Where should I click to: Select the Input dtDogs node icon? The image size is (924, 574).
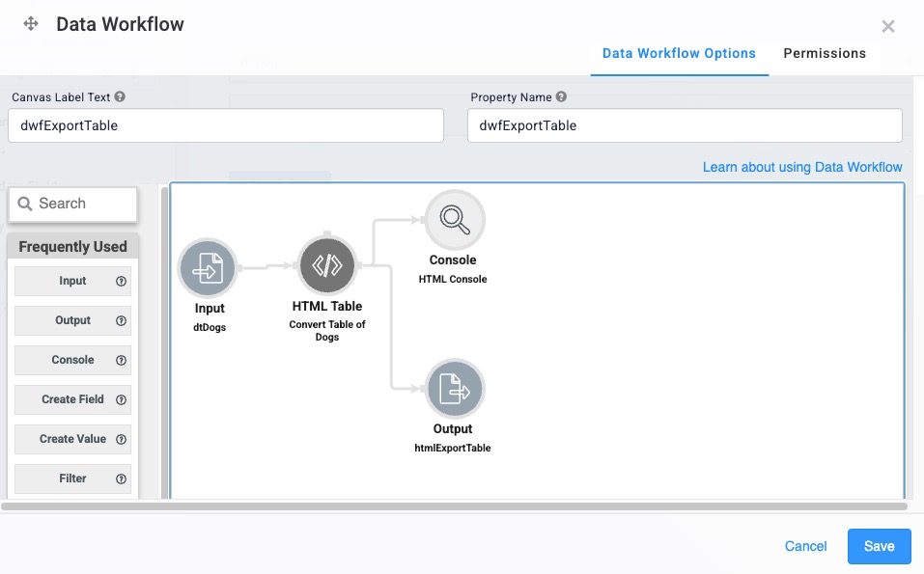point(208,268)
